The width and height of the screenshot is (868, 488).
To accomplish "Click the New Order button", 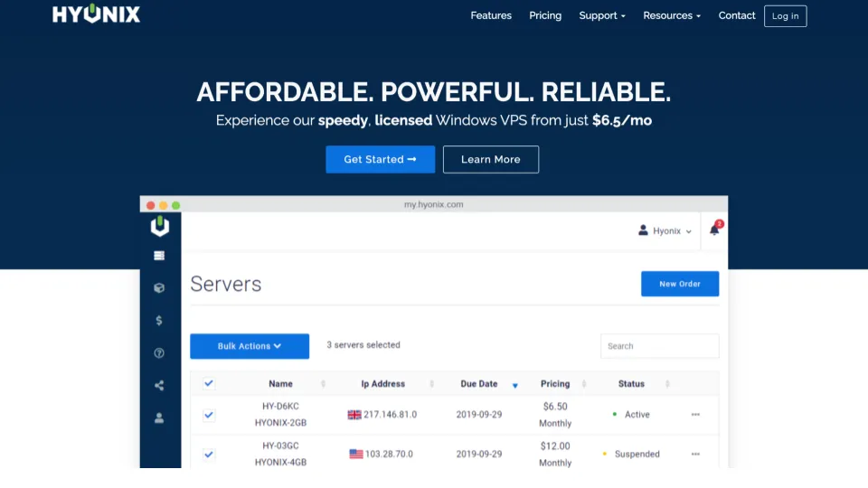I will 680,284.
